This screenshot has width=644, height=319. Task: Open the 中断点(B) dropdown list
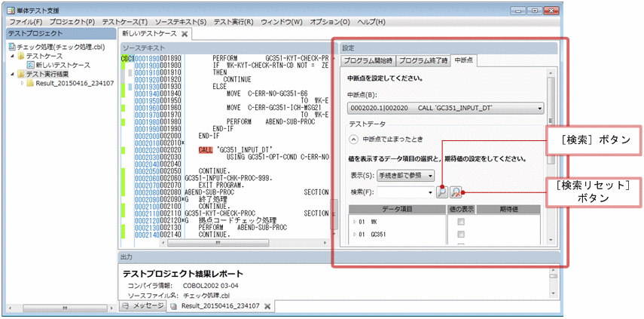pyautogui.click(x=539, y=109)
